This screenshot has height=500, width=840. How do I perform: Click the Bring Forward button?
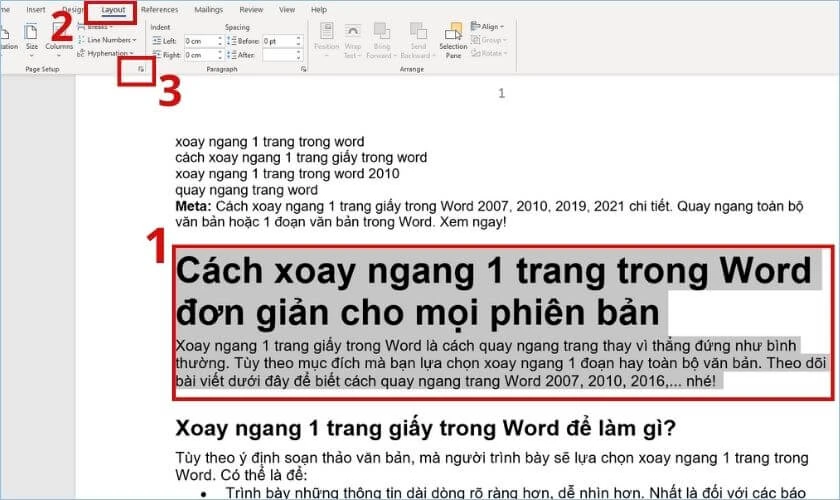[x=381, y=40]
